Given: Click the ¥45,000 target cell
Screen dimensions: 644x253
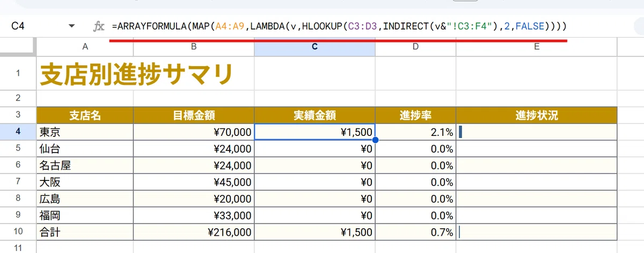Looking at the screenshot, I should (194, 182).
